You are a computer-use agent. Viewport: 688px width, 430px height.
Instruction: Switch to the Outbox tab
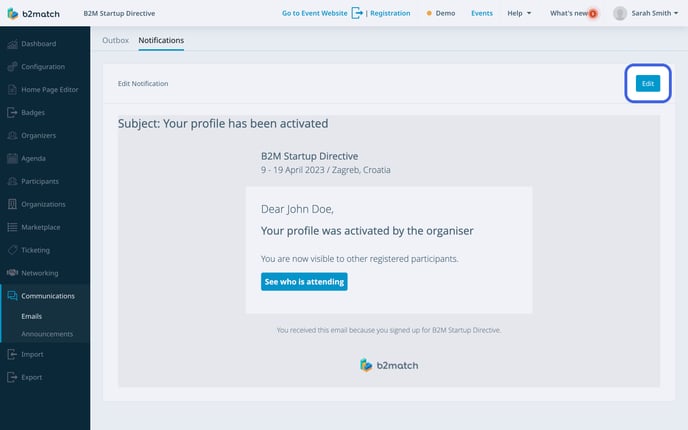115,40
